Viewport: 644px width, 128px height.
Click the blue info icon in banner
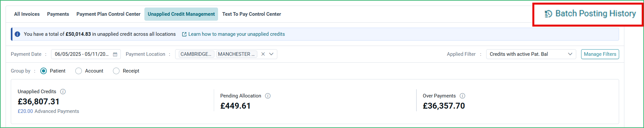point(17,34)
